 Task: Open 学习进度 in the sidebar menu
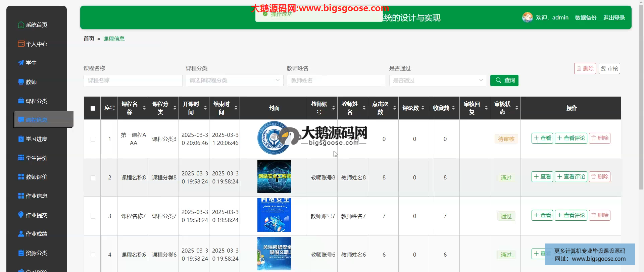pyautogui.click(x=36, y=139)
